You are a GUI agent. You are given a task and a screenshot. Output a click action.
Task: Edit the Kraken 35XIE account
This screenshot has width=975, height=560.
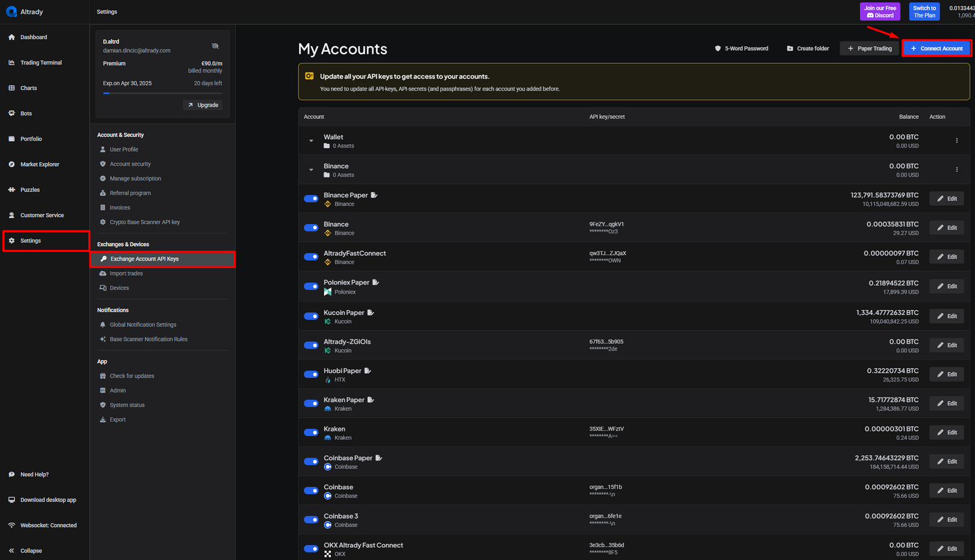click(x=946, y=433)
